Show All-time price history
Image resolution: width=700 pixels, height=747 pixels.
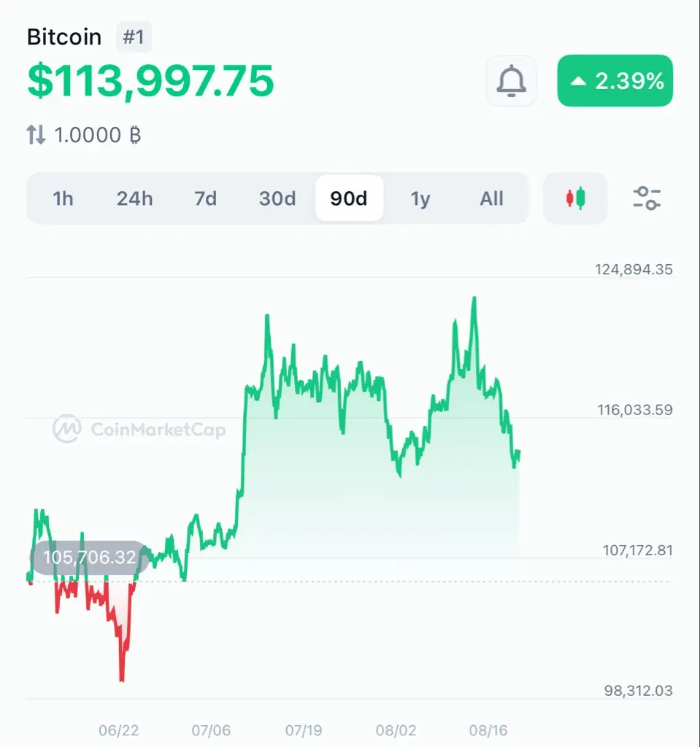(491, 198)
